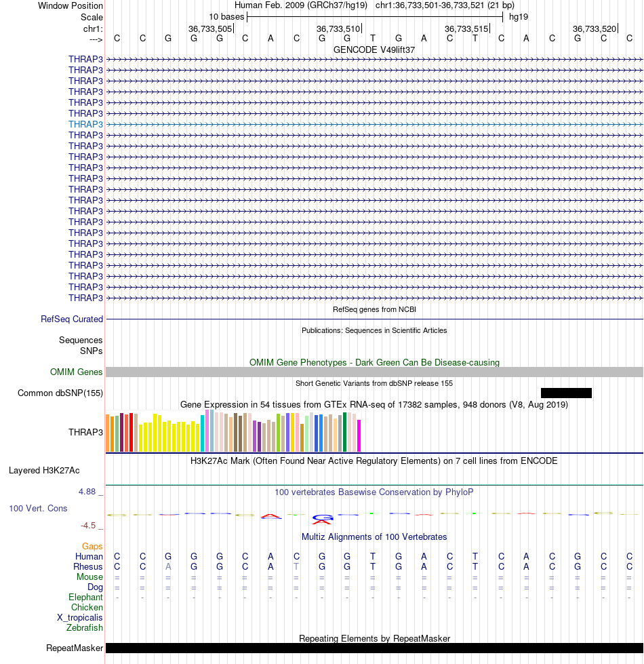Image resolution: width=644 pixels, height=664 pixels.
Task: Select the black dbSNP variant block
Action: click(566, 393)
